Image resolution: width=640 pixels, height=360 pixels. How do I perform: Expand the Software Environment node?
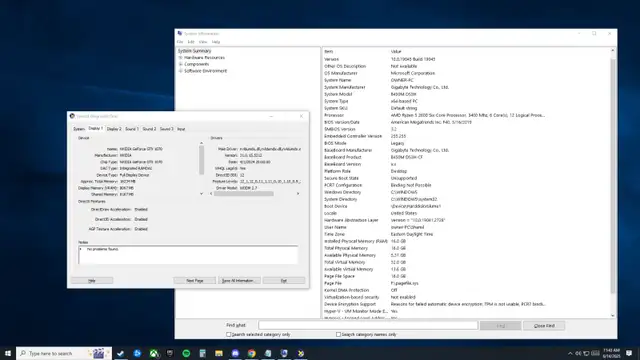[x=180, y=71]
